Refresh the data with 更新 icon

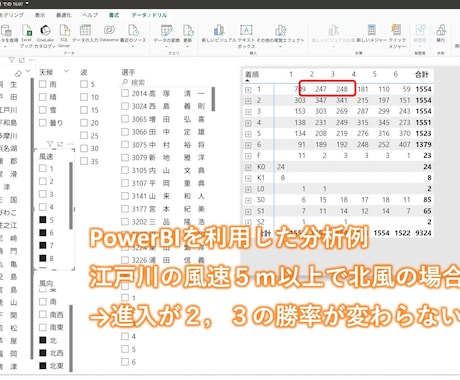pos(188,30)
